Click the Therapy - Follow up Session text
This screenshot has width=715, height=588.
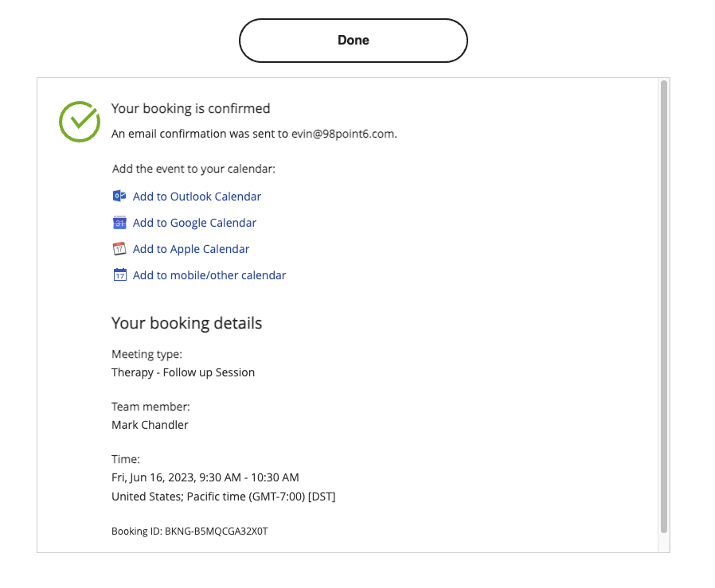click(x=183, y=373)
